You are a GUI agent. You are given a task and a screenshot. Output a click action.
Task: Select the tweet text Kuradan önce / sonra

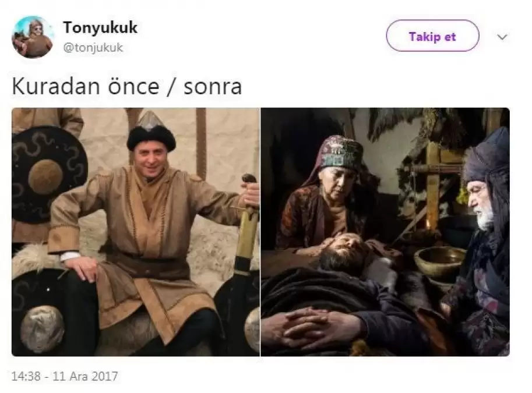[127, 87]
